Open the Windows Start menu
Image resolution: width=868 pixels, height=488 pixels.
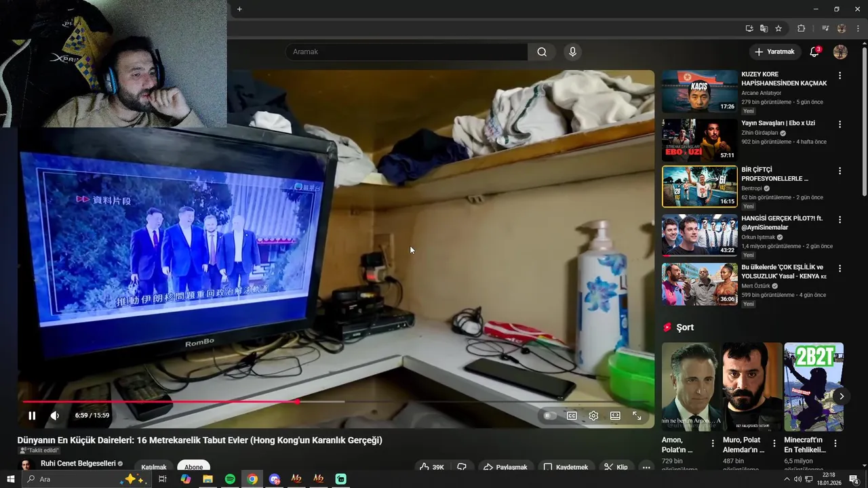pyautogui.click(x=10, y=479)
